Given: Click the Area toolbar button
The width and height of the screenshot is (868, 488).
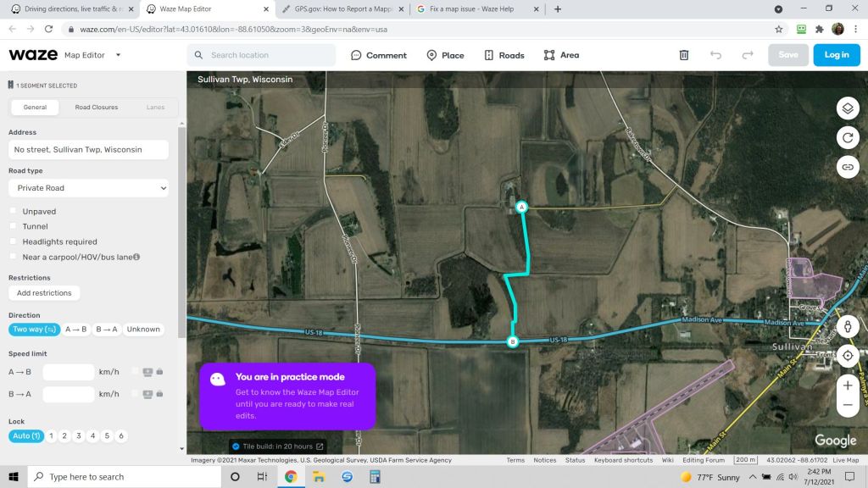Looking at the screenshot, I should click(561, 55).
